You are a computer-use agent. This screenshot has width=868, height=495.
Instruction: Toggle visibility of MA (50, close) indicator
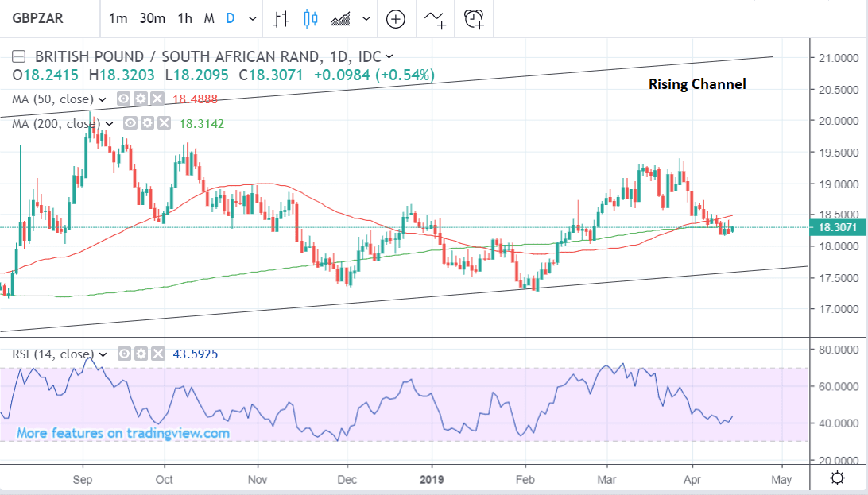click(x=124, y=99)
